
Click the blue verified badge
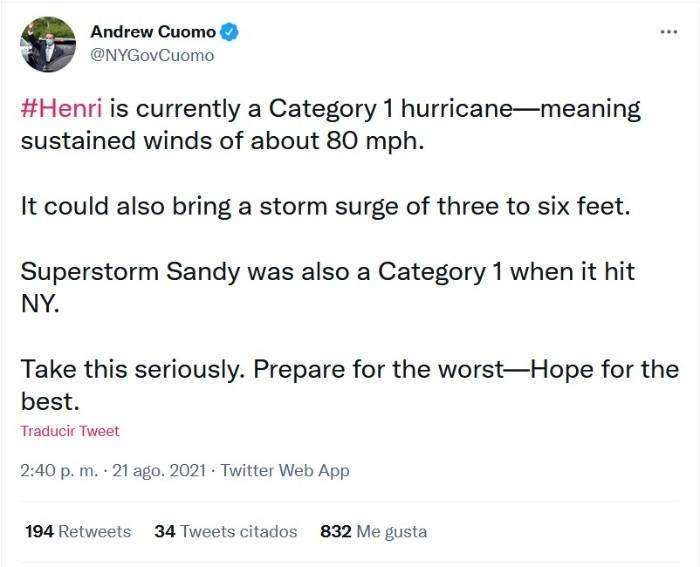[x=230, y=32]
